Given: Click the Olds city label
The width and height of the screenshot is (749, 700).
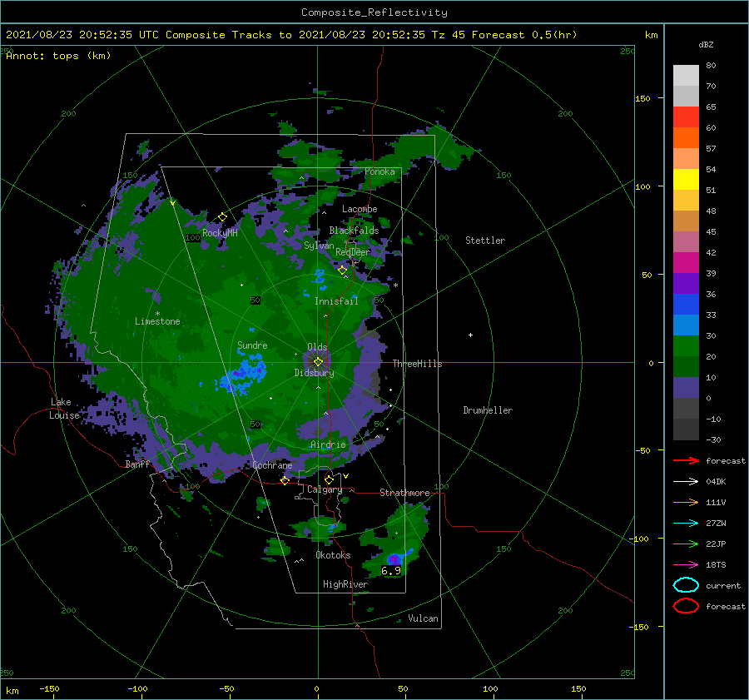Looking at the screenshot, I should click(x=317, y=347).
